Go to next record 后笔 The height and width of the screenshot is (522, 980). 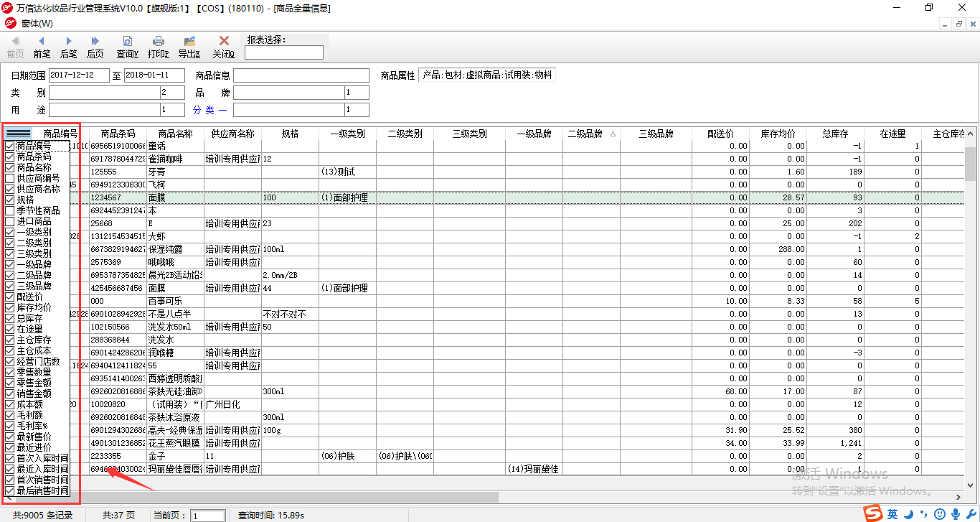coord(68,47)
